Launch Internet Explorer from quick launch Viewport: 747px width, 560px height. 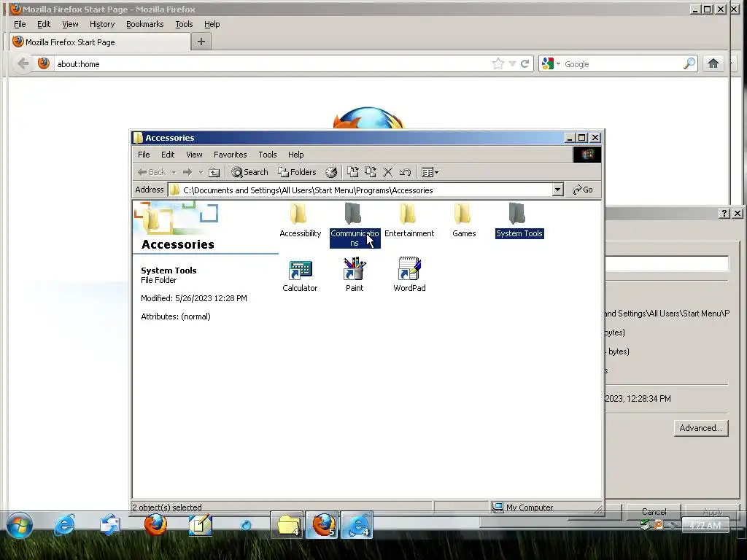pos(64,525)
